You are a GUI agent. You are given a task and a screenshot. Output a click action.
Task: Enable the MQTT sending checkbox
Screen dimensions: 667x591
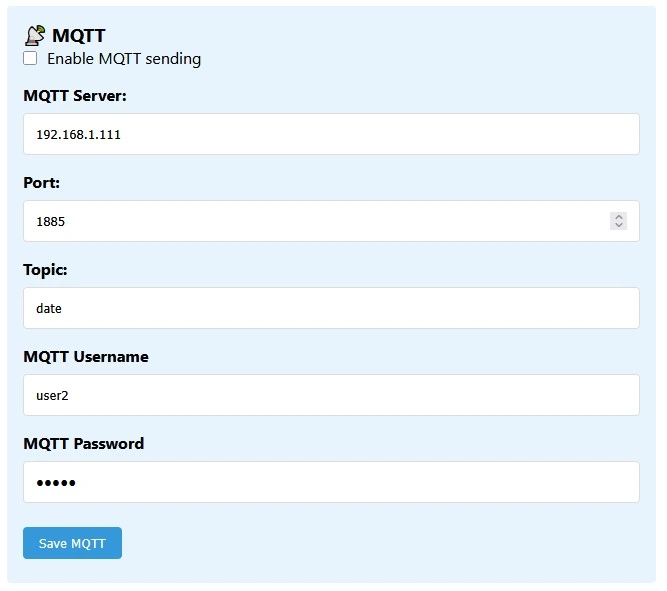(30, 59)
